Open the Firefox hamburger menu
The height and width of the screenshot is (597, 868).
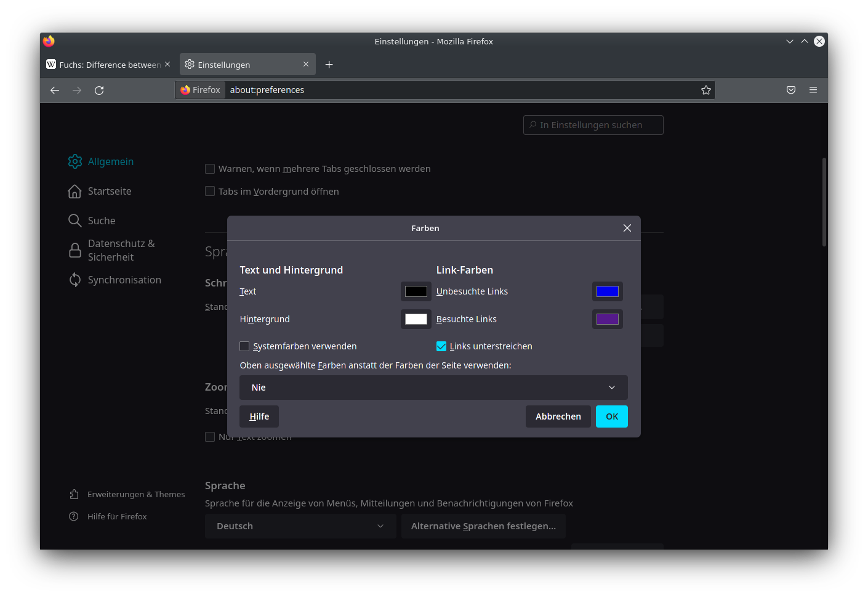click(x=813, y=90)
